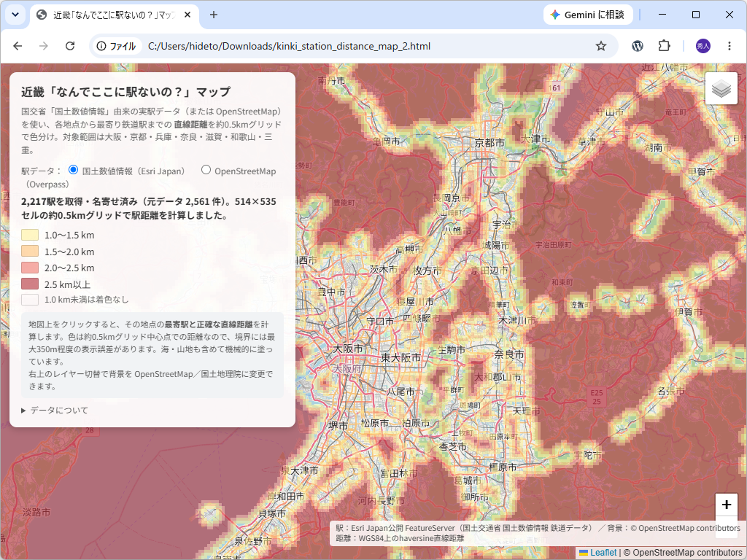The height and width of the screenshot is (560, 747).
Task: Click the 河内長野市 label on the map
Action: pyautogui.click(x=382, y=500)
